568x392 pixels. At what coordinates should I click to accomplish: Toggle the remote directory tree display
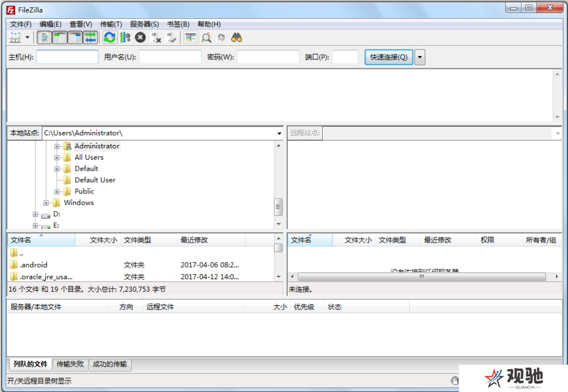75,37
